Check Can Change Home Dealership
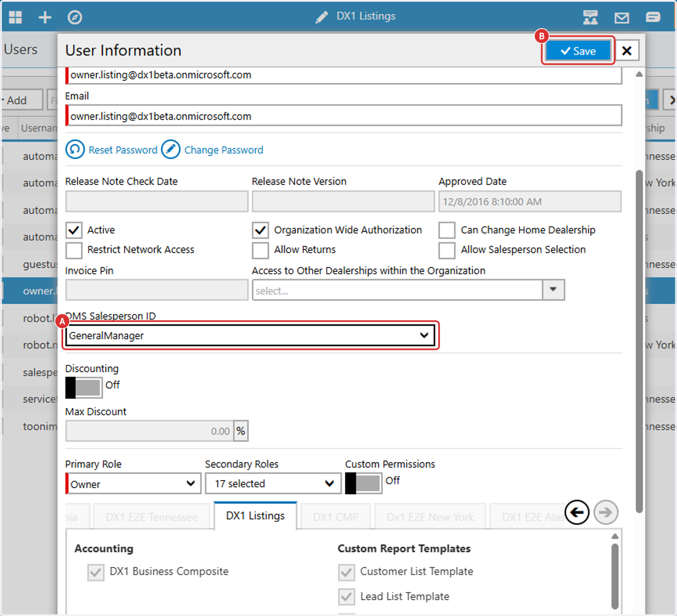Image resolution: width=677 pixels, height=616 pixels. 447,230
